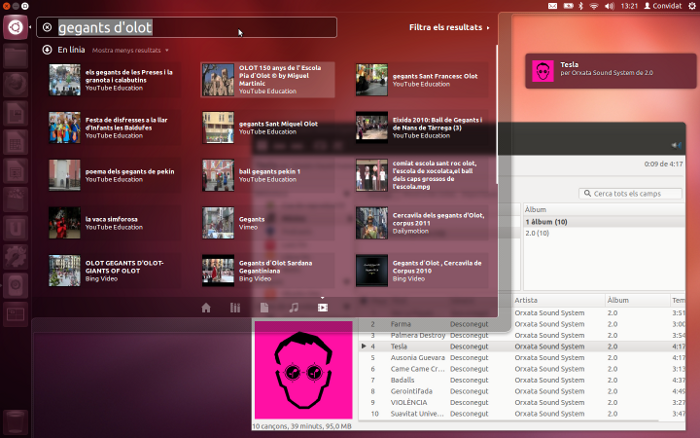Open Rhythmbox from the launcher
The width and height of the screenshot is (700, 438).
[x=16, y=285]
